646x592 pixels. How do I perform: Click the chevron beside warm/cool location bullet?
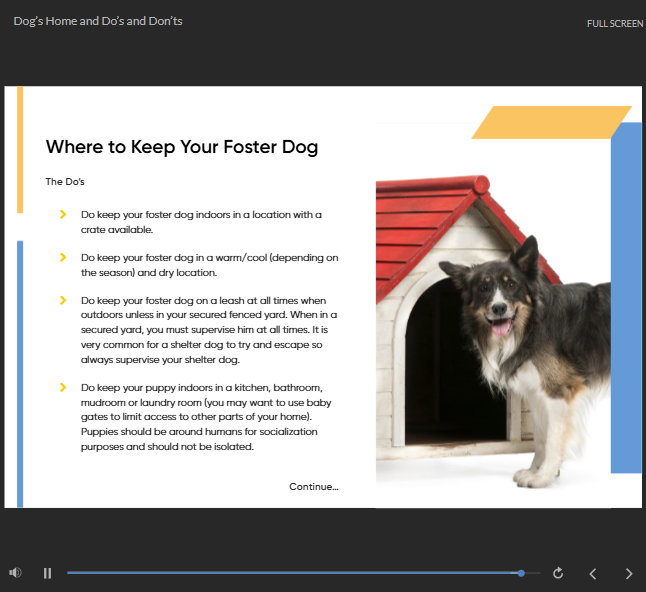click(x=64, y=258)
